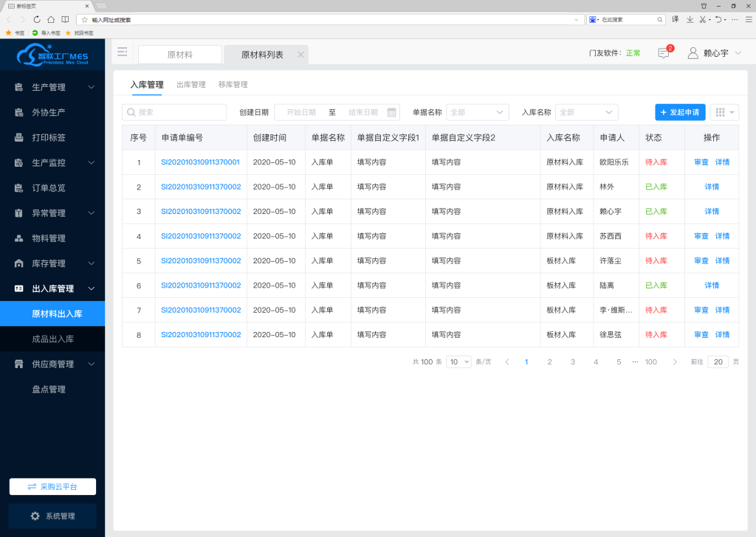Click the 开始日期 date input
The width and height of the screenshot is (756, 537).
click(301, 112)
